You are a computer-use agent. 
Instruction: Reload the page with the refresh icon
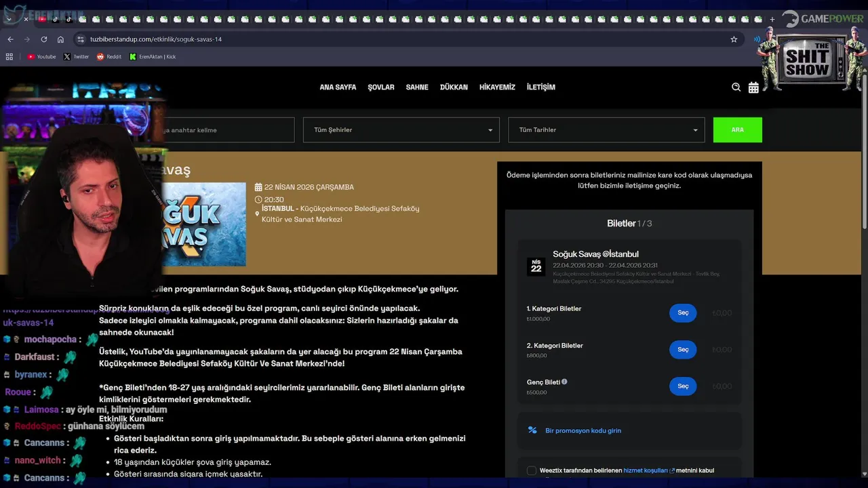(44, 39)
